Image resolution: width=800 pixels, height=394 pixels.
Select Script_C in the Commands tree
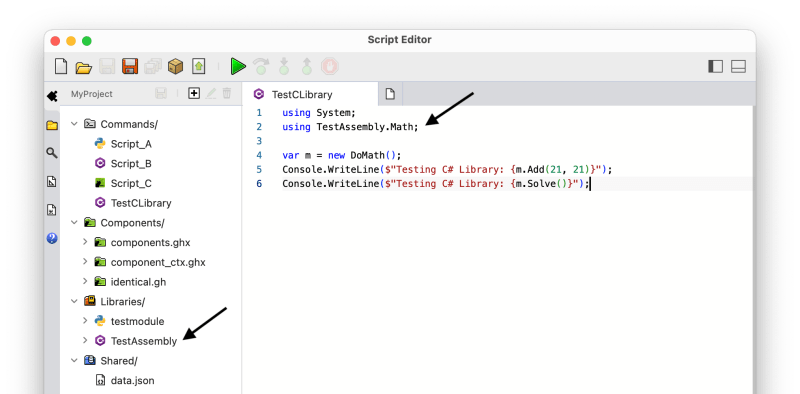[131, 183]
